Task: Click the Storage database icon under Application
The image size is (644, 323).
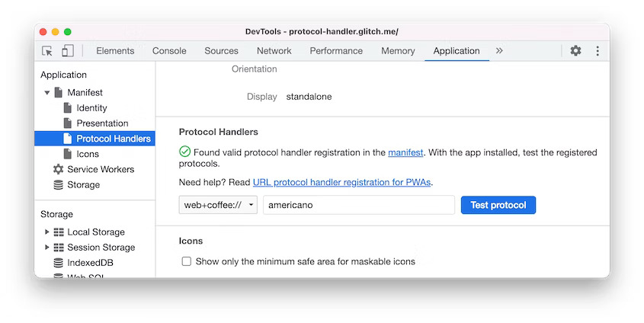Action: (59, 184)
